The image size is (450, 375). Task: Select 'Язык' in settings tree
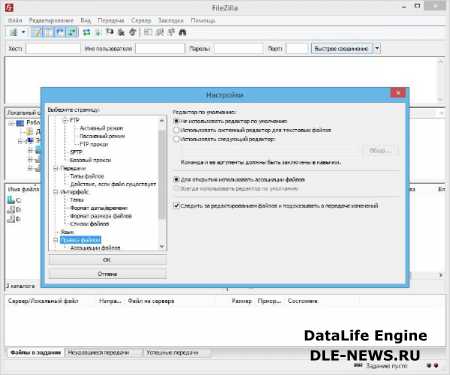[67, 232]
